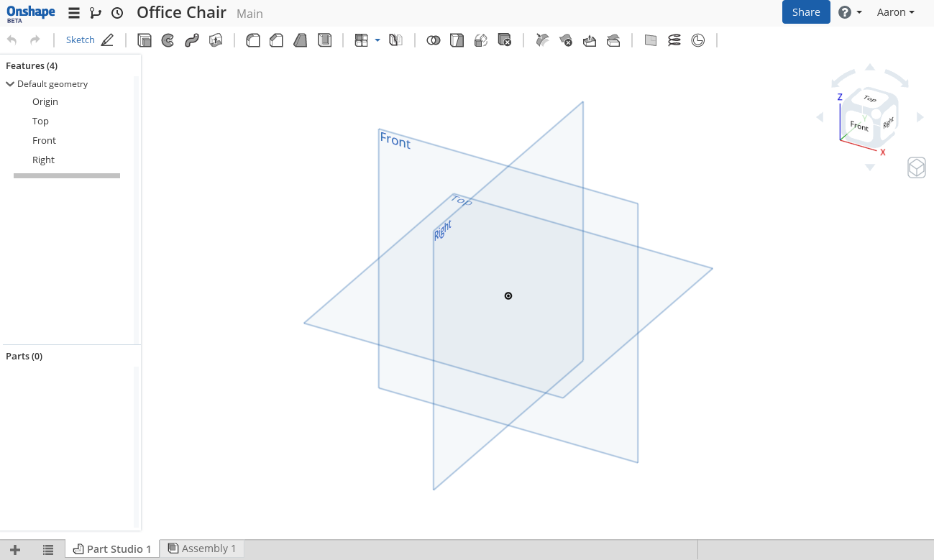Viewport: 934px width, 560px height.
Task: Open the Aaron user account dropdown
Action: click(x=895, y=12)
